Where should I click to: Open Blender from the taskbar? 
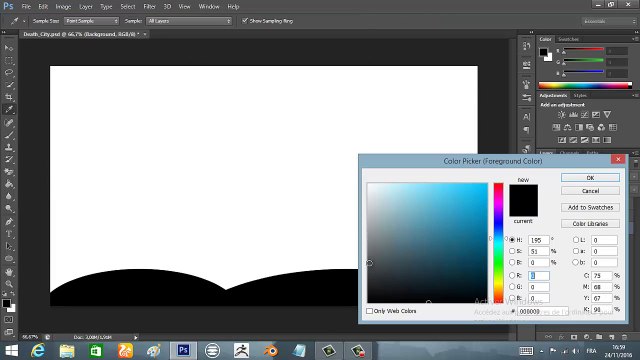click(x=270, y=351)
